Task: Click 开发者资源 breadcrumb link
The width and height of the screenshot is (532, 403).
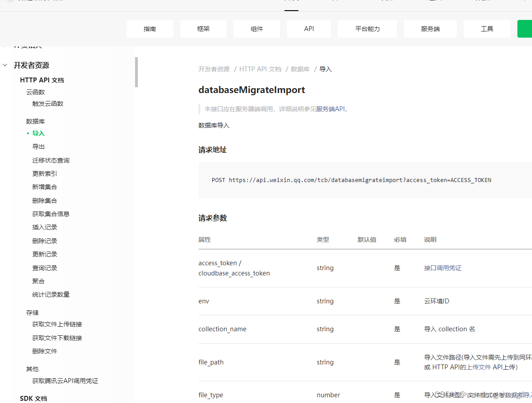Action: [214, 69]
